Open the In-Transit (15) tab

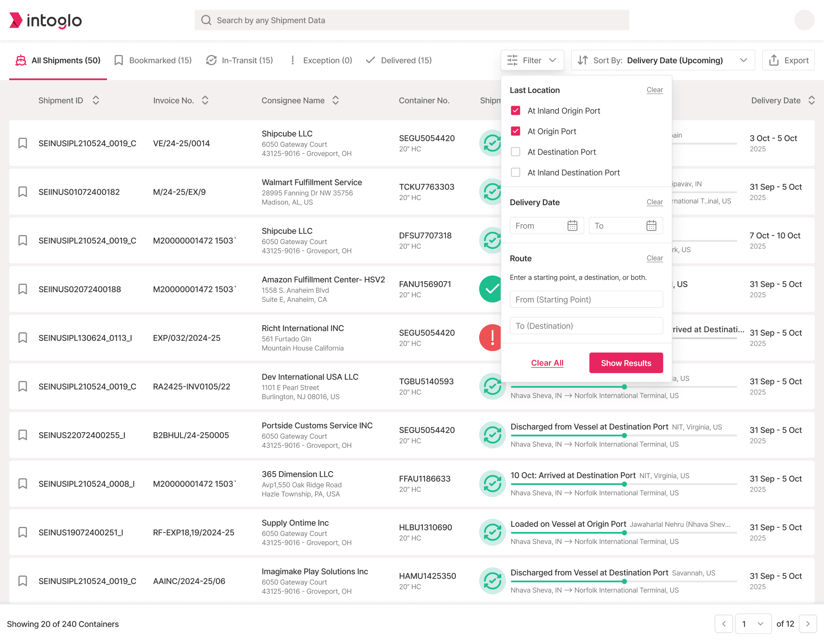tap(240, 60)
